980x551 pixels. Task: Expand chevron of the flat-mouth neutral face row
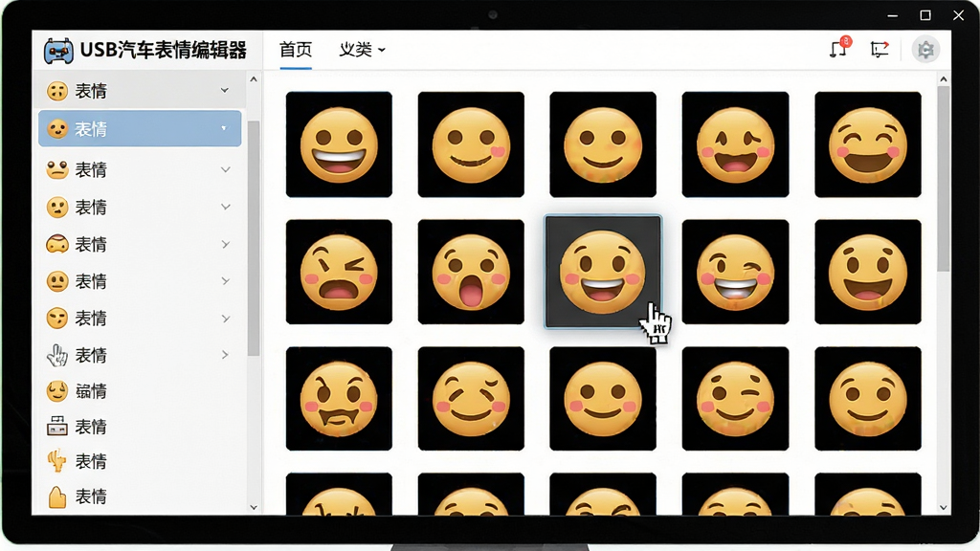(225, 281)
